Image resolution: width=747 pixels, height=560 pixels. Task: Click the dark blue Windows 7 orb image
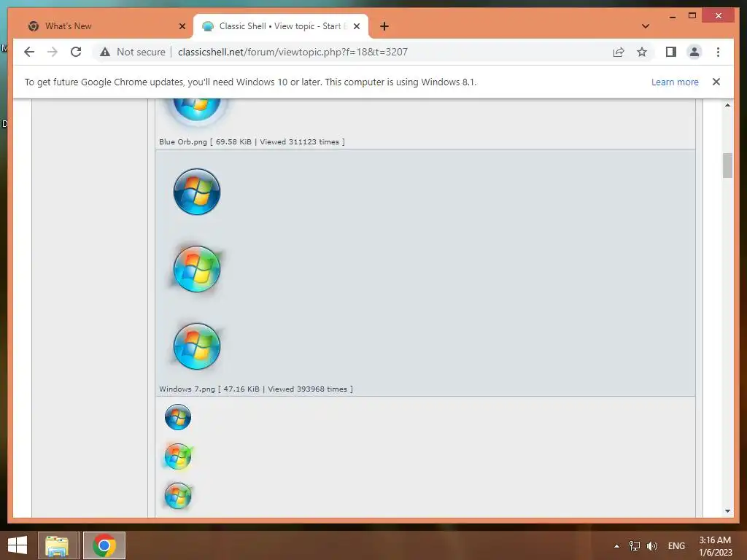click(197, 192)
